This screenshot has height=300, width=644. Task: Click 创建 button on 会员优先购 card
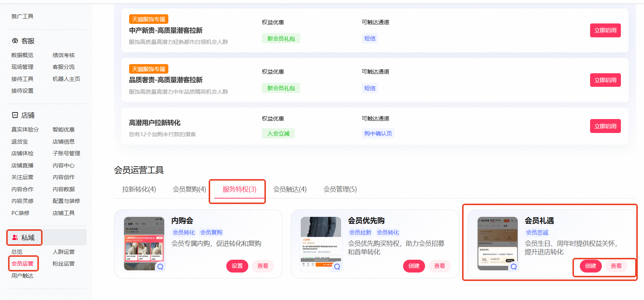click(x=414, y=266)
